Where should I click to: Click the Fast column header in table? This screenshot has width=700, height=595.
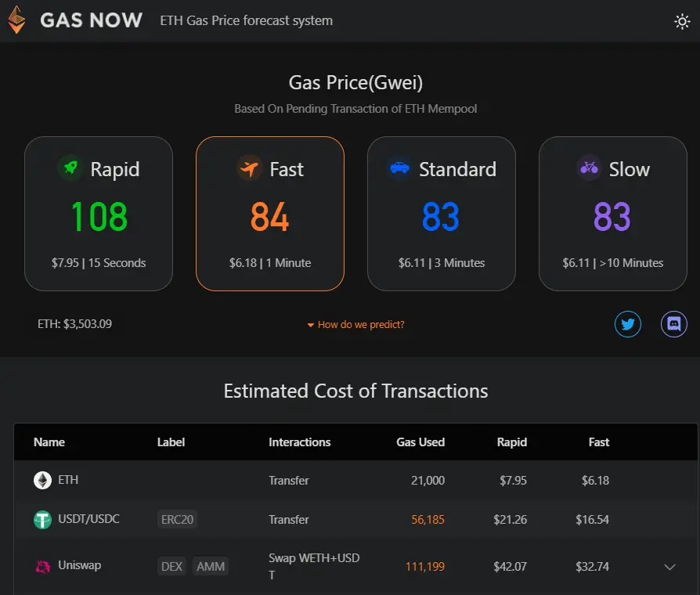pos(599,442)
